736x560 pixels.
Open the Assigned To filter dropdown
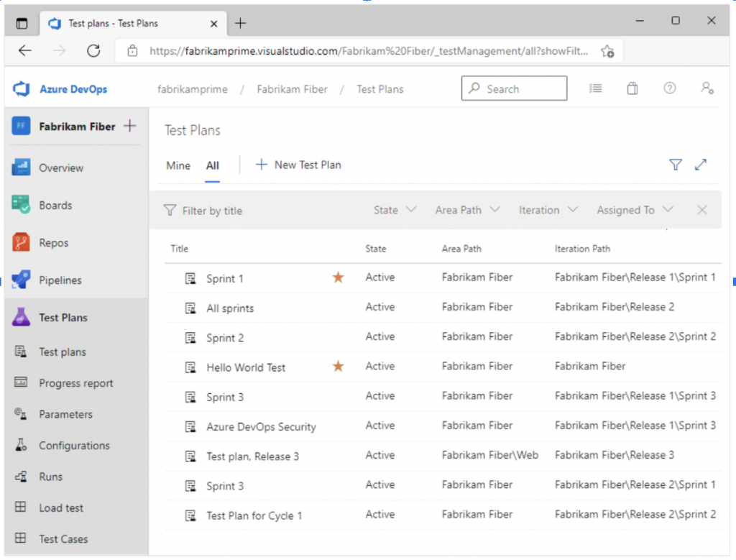[634, 210]
